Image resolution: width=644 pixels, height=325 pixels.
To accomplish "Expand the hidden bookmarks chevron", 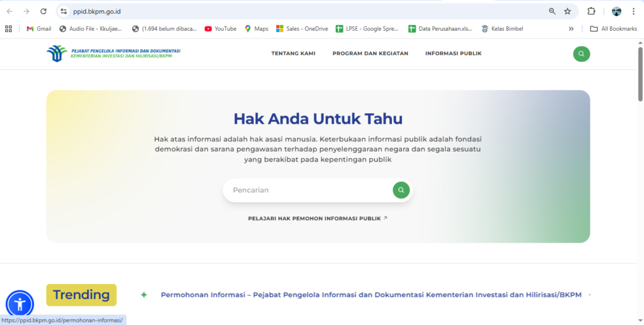I will click(571, 28).
